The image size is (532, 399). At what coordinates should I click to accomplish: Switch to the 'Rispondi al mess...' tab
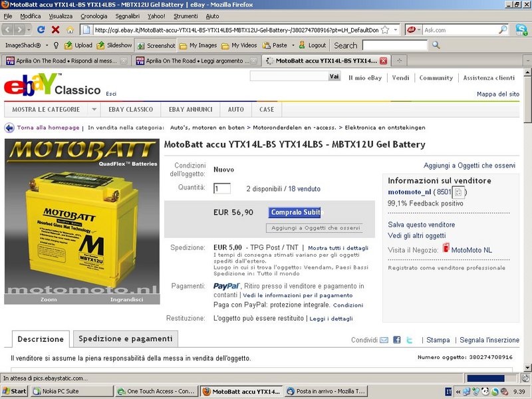pos(66,61)
